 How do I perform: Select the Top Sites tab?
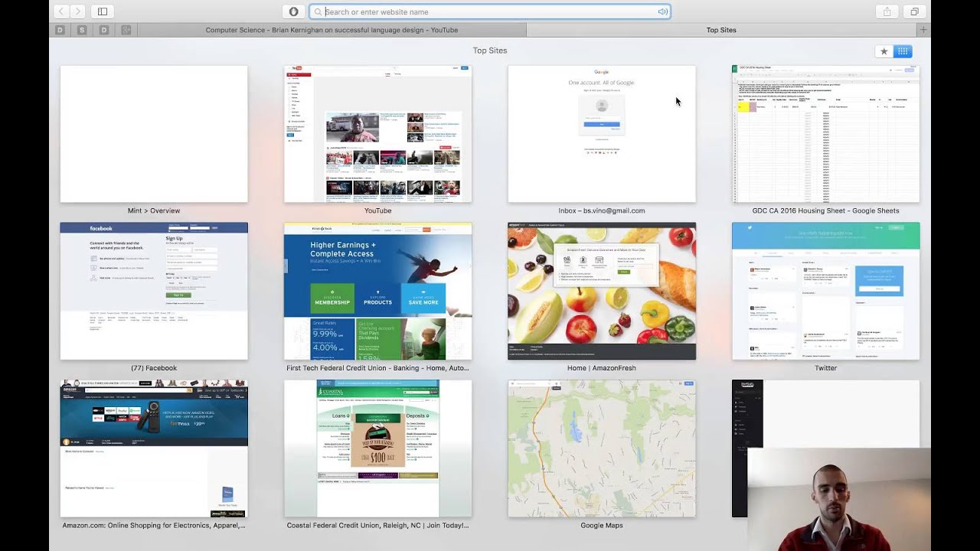721,30
